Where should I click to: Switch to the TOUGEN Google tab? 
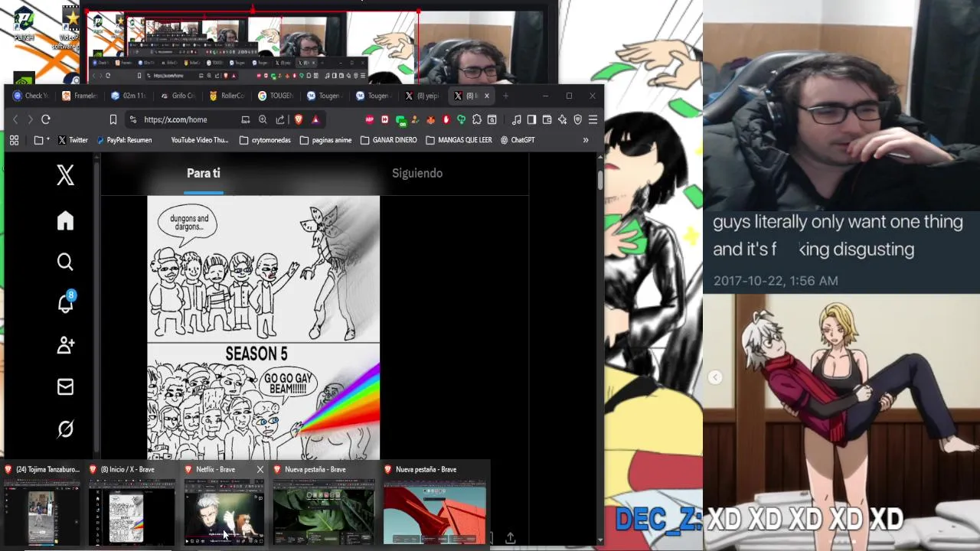pos(276,96)
